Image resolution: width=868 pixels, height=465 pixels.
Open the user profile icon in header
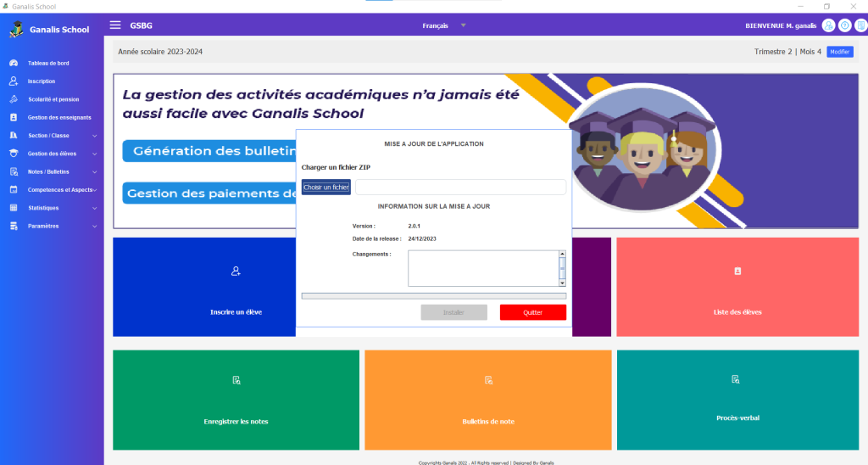(828, 25)
